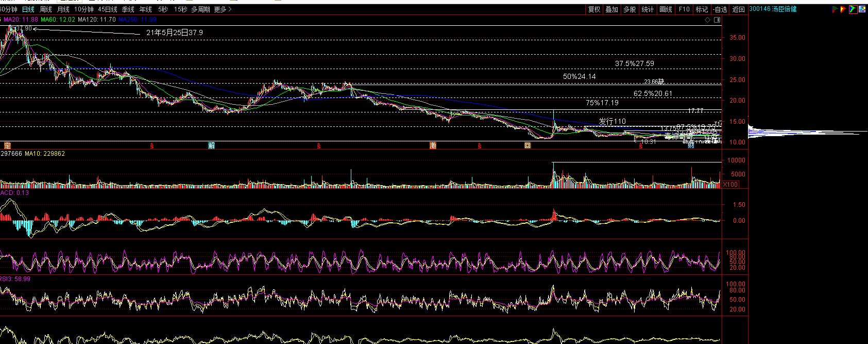Image resolution: width=868 pixels, height=344 pixels.
Task: Click the 62.5%20.61 retracement label
Action: [653, 94]
